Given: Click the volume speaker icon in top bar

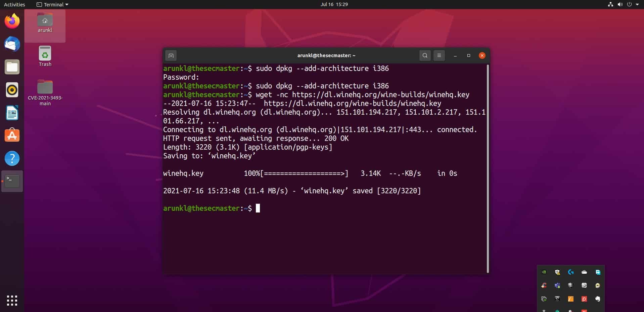Looking at the screenshot, I should 620,4.
